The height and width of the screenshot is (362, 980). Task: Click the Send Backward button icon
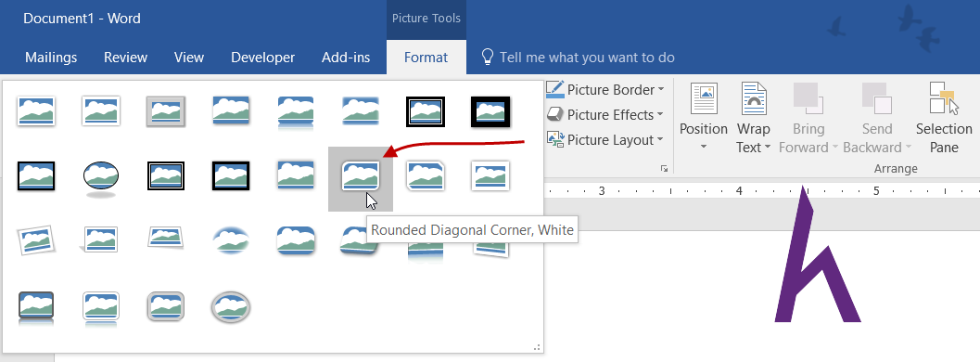tap(877, 99)
